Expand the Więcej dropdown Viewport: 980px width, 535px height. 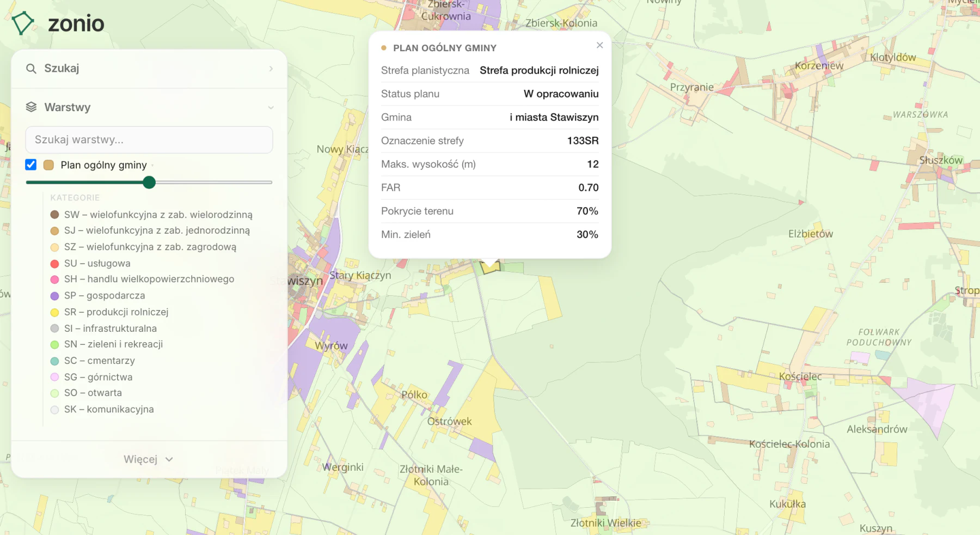pos(148,459)
